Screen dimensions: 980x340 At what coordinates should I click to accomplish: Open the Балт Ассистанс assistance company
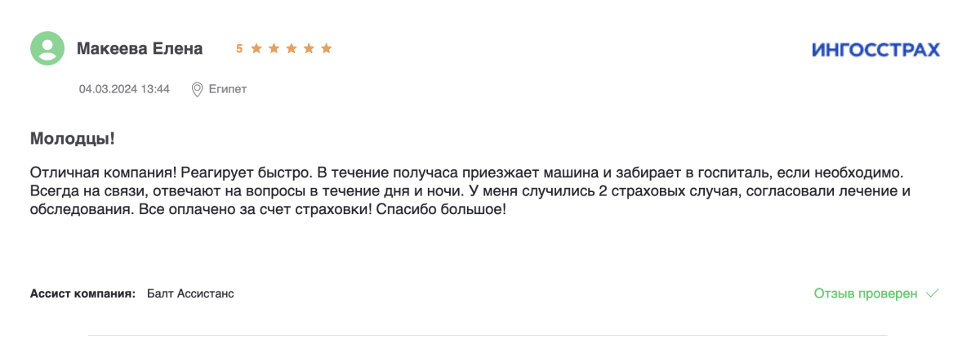click(190, 293)
